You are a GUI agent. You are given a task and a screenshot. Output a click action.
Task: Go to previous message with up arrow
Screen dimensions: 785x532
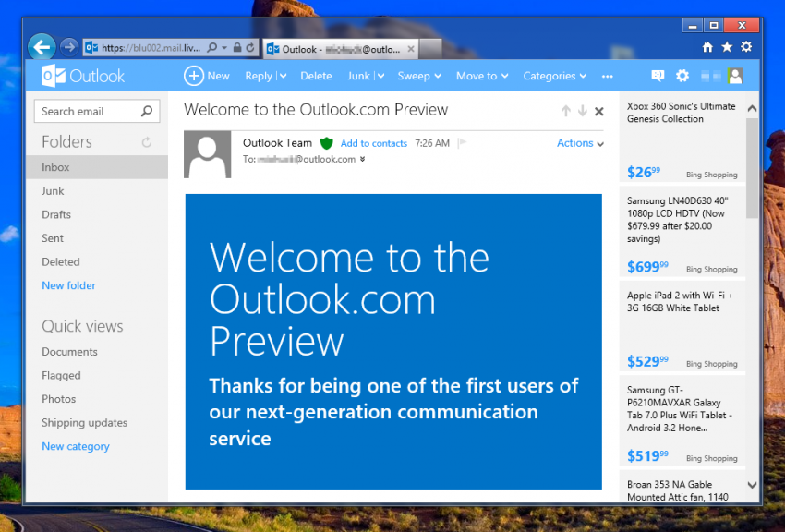click(566, 111)
